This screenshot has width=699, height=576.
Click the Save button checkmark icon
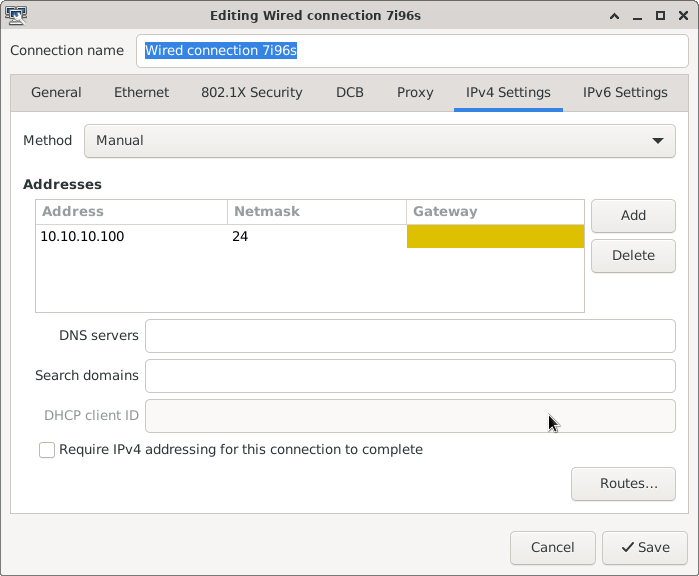[x=628, y=547]
